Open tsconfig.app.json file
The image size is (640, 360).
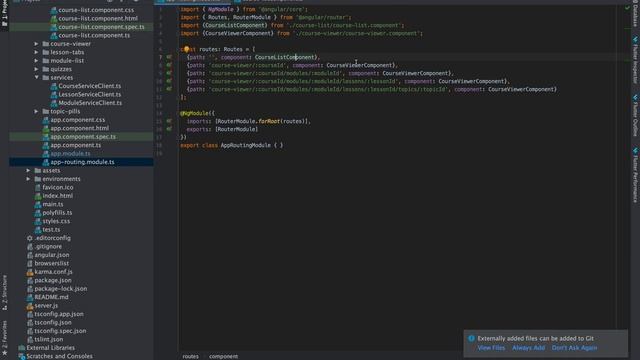pos(59,314)
